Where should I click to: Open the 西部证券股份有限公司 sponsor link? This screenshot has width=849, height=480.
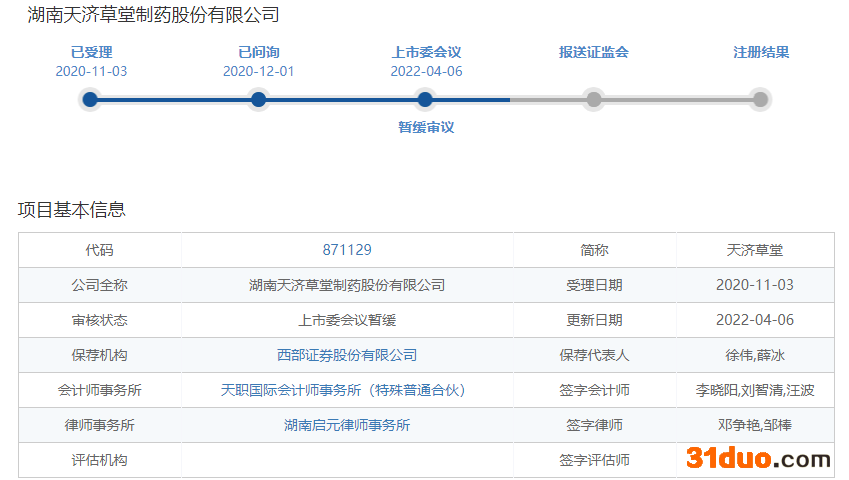click(347, 355)
